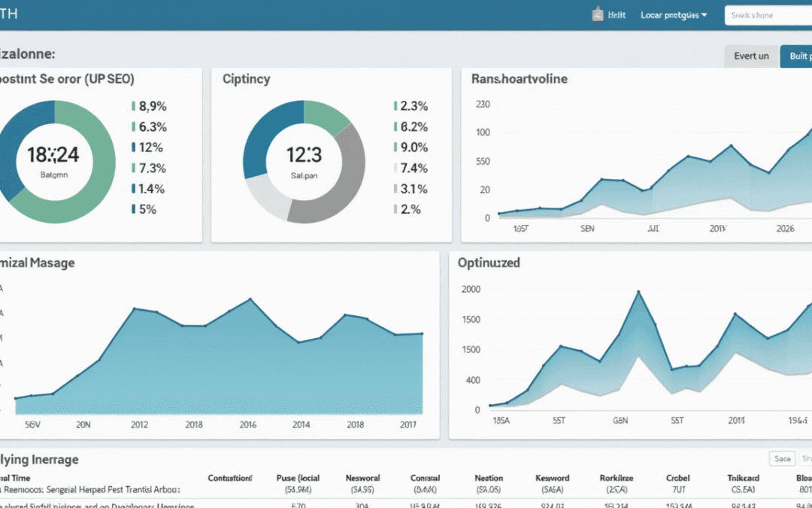The image size is (812, 508).
Task: Sort by the Neation column header
Action: tap(489, 478)
